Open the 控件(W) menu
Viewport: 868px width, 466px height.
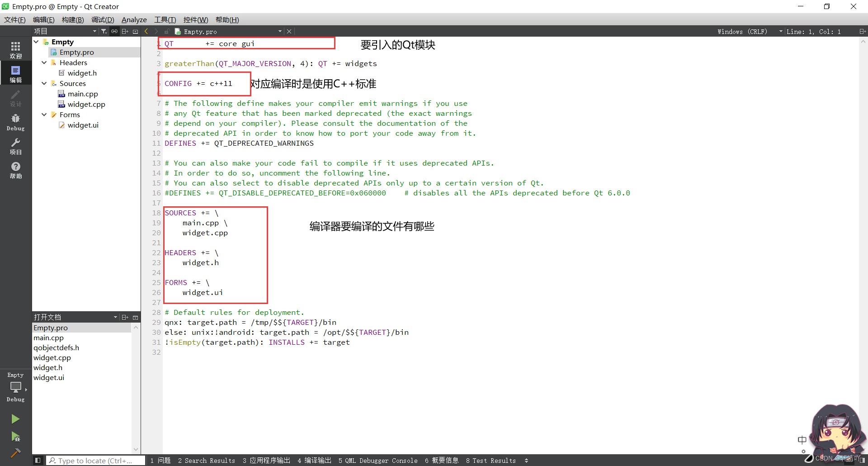coord(196,19)
